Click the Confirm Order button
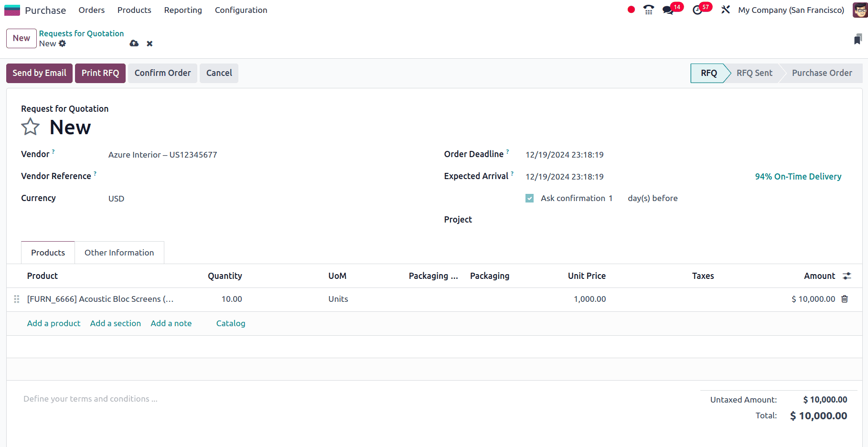868x447 pixels. 162,73
